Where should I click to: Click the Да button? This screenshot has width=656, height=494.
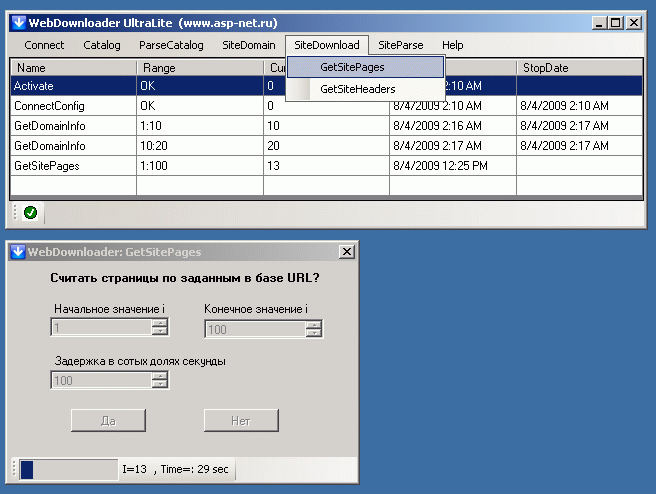pyautogui.click(x=108, y=420)
